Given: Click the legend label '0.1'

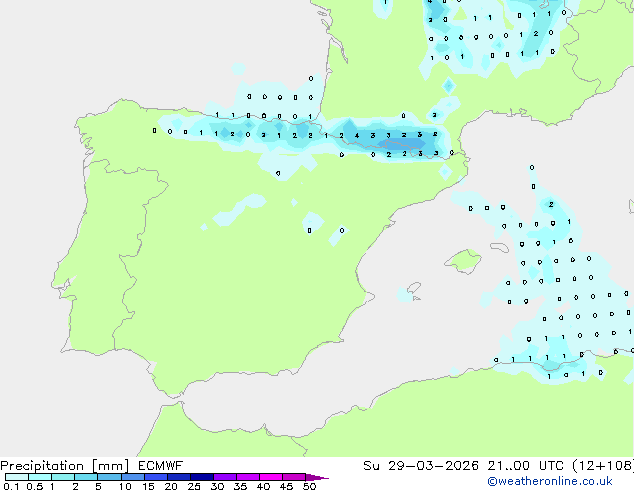Looking at the screenshot, I should pyautogui.click(x=11, y=486).
